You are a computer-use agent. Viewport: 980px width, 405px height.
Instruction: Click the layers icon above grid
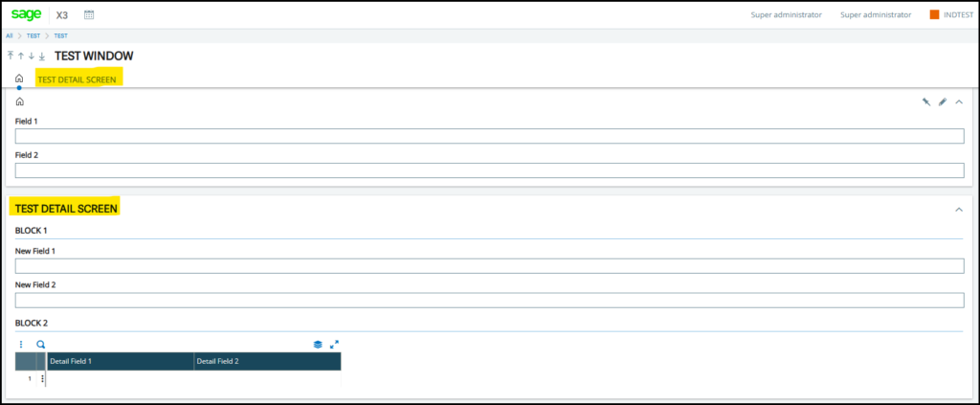318,344
